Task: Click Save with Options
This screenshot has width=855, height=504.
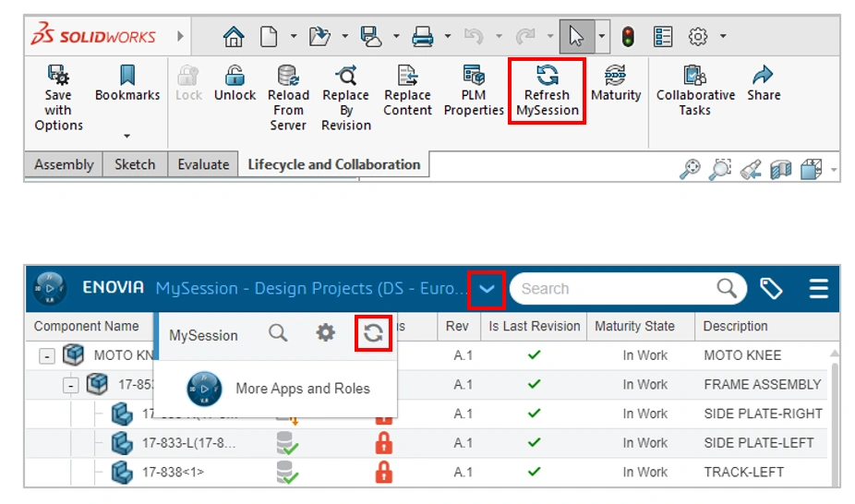Action: tap(58, 98)
